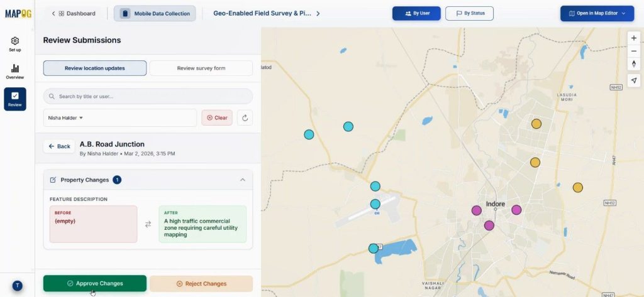The image size is (644, 297).
Task: Click the clipboard icon in Mobile Data Collection
Action: [125, 14]
